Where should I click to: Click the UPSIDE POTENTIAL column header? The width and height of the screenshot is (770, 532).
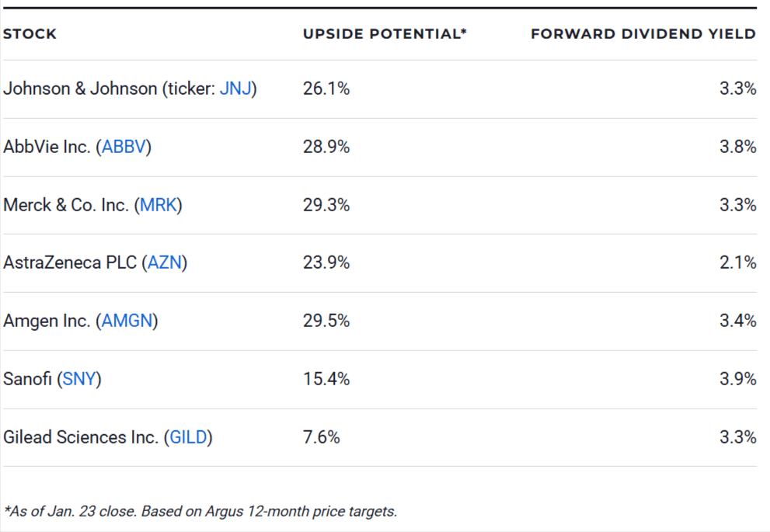(x=385, y=34)
